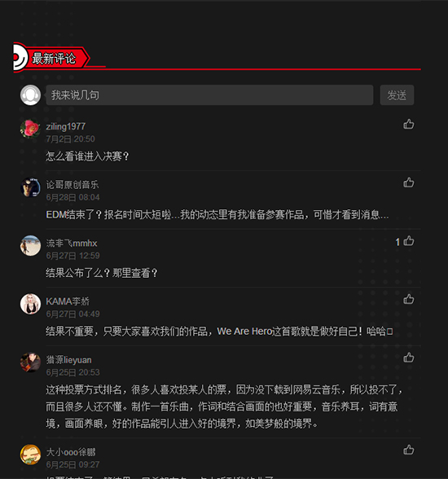This screenshot has height=479, width=448.
Task: Open KAMA李娇's username link
Action: click(68, 301)
